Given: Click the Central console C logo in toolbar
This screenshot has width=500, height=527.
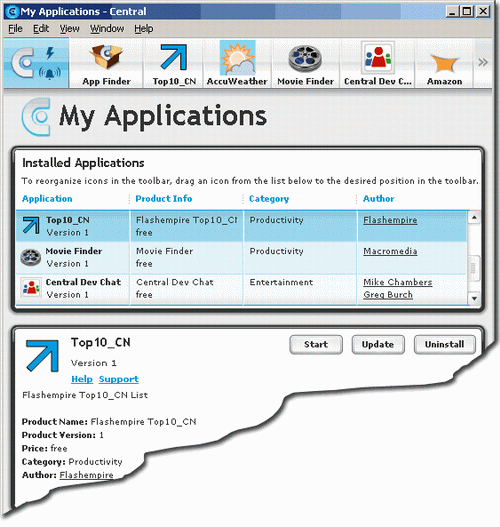Looking at the screenshot, I should click(23, 63).
